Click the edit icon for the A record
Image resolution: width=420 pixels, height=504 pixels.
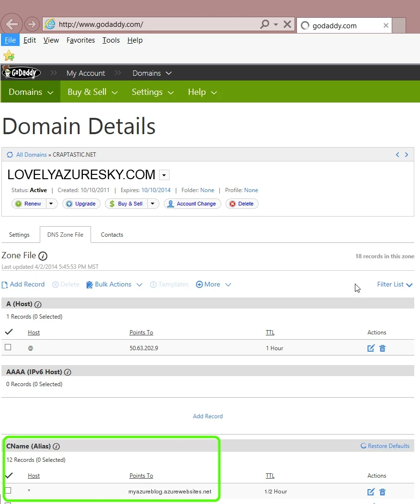[371, 348]
